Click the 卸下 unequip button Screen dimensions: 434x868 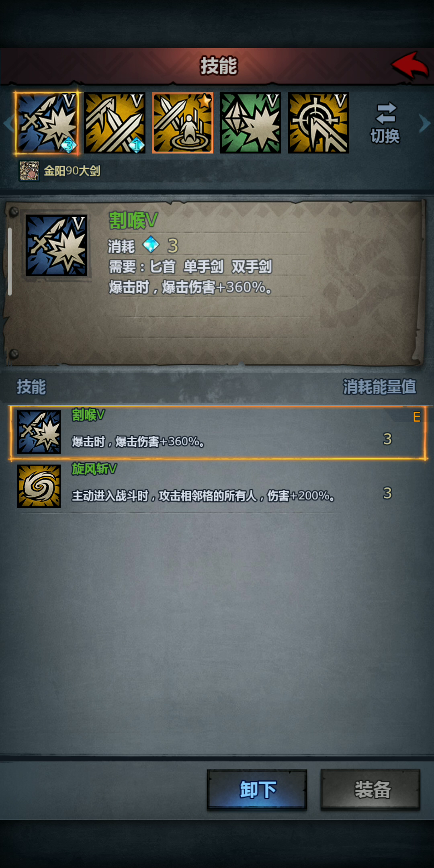click(257, 790)
